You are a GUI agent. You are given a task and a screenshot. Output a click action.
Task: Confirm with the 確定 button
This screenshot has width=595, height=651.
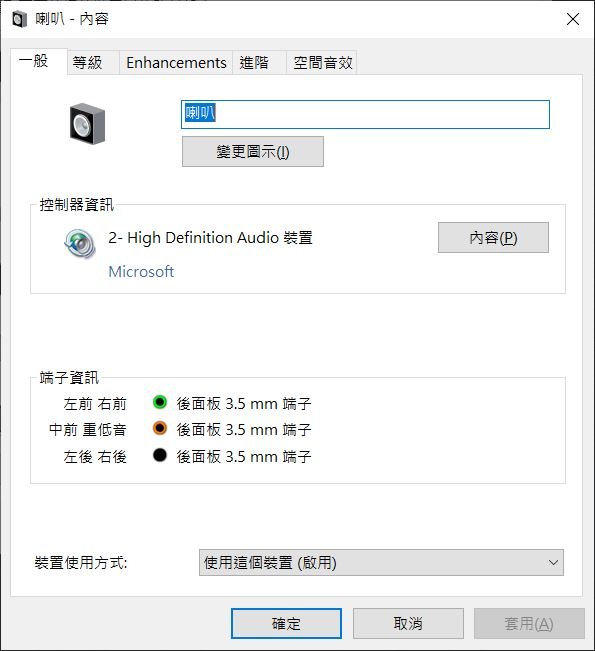(x=286, y=623)
